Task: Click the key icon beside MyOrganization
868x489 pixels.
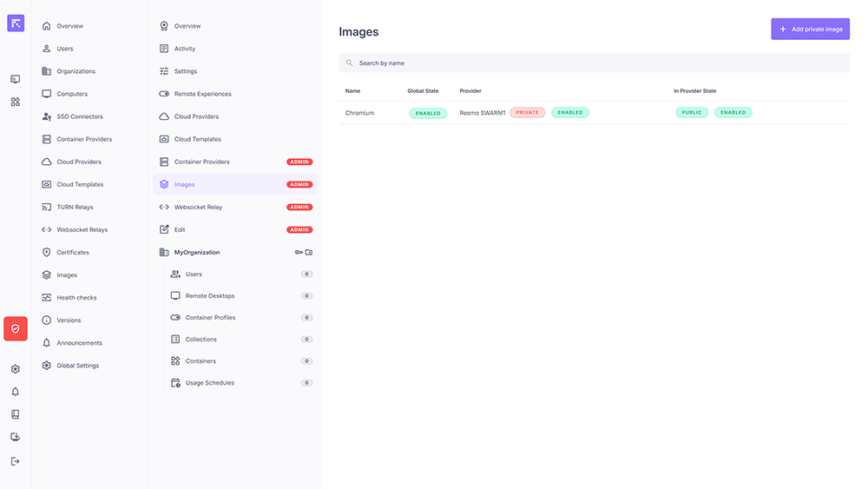Action: [x=298, y=253]
